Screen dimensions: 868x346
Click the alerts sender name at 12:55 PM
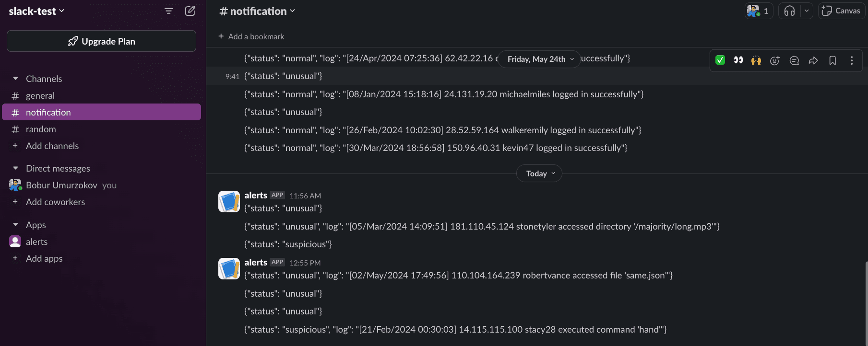(256, 262)
